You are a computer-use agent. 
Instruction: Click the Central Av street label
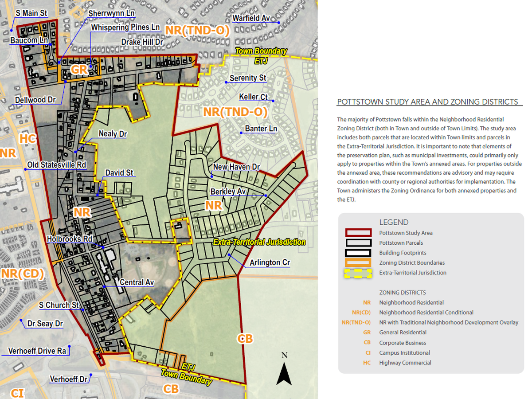137,282
